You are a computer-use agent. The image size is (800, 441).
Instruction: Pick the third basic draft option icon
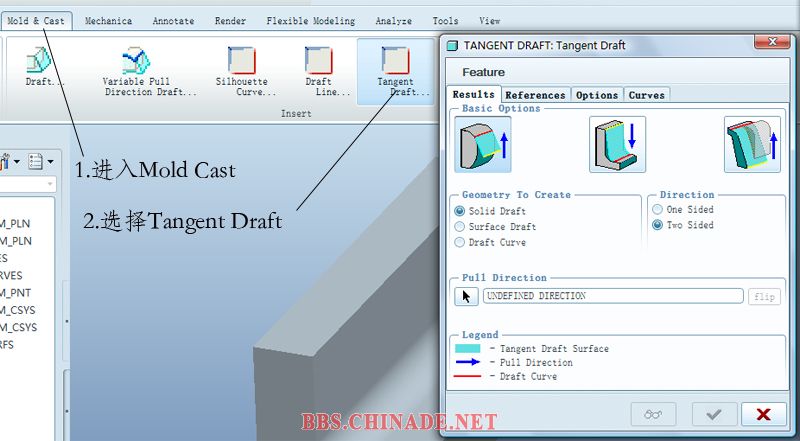pyautogui.click(x=752, y=144)
